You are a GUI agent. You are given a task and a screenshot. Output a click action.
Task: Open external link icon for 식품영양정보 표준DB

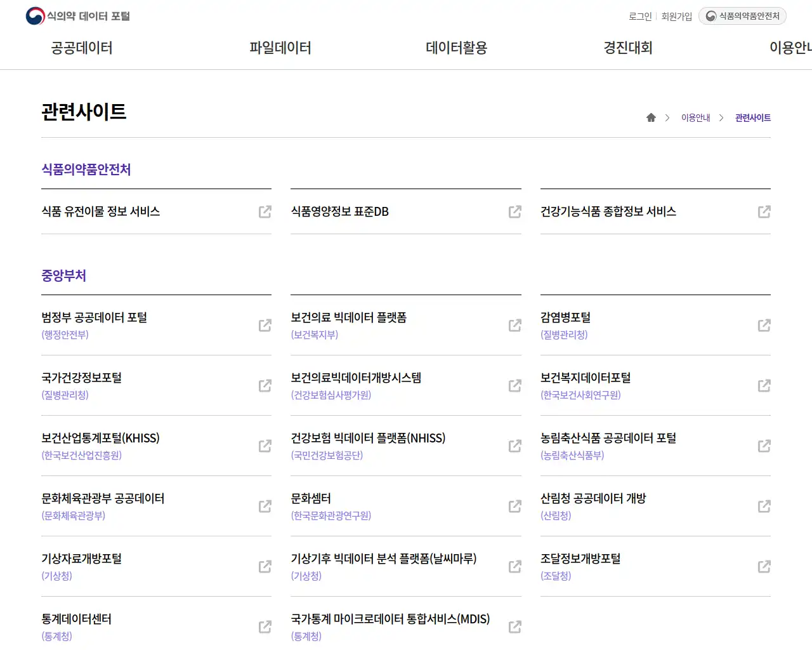(515, 211)
